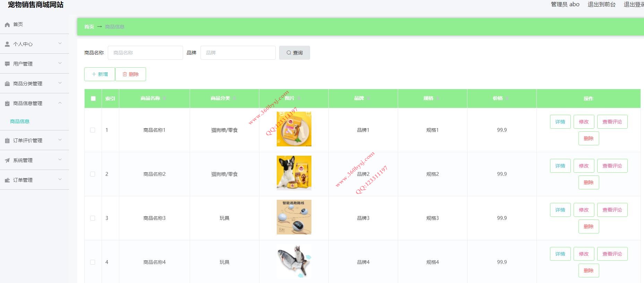Go to 首页 in the breadcrumb
Screen dimensions: 644x283
click(x=89, y=27)
